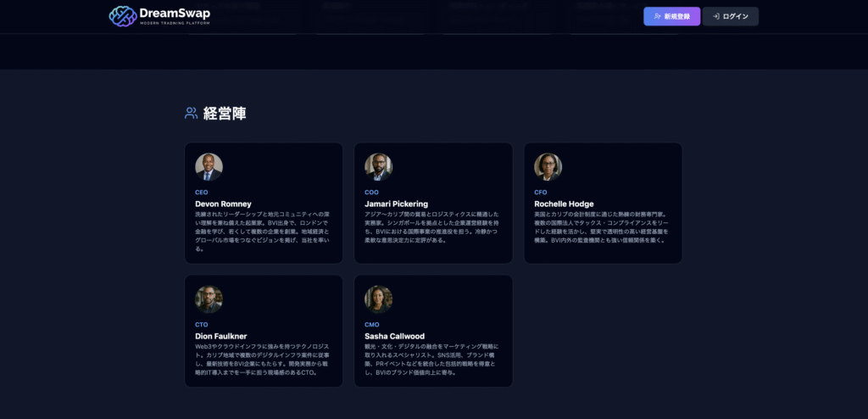Image resolution: width=868 pixels, height=419 pixels.
Task: Click the DreamSwap brand name text
Action: 175,13
